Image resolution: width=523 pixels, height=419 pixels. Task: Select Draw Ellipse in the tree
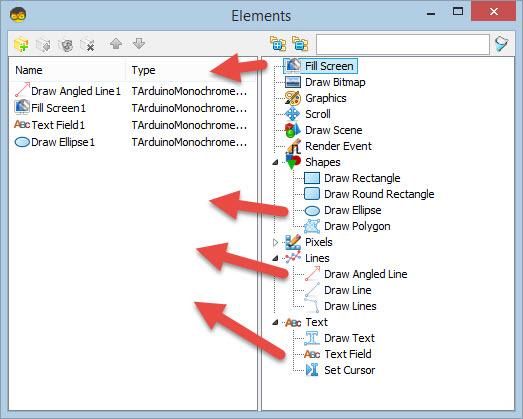(x=353, y=210)
